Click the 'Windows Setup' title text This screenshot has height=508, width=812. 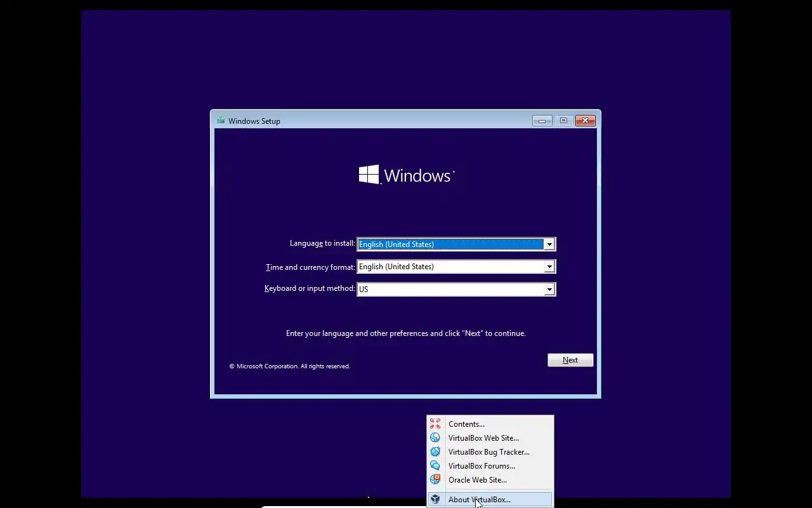click(x=254, y=121)
